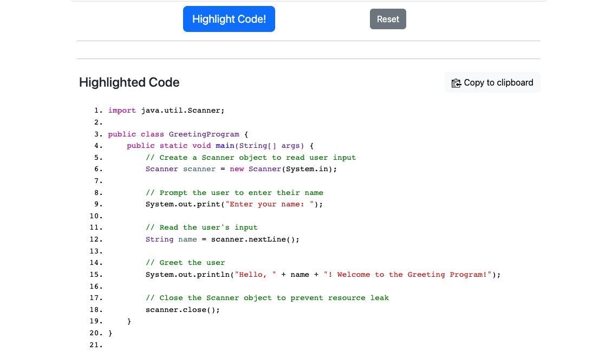Click the Read the user's input comment
The height and width of the screenshot is (364, 592).
coord(201,227)
